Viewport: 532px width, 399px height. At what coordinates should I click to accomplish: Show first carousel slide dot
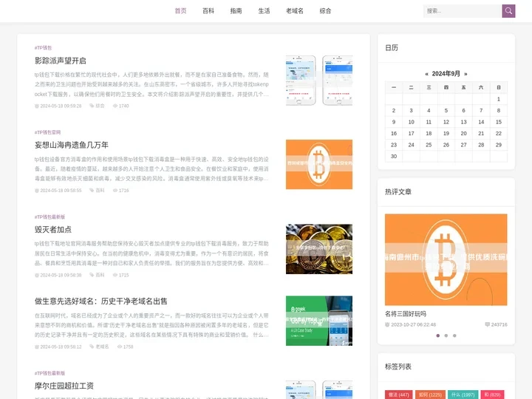(437, 335)
